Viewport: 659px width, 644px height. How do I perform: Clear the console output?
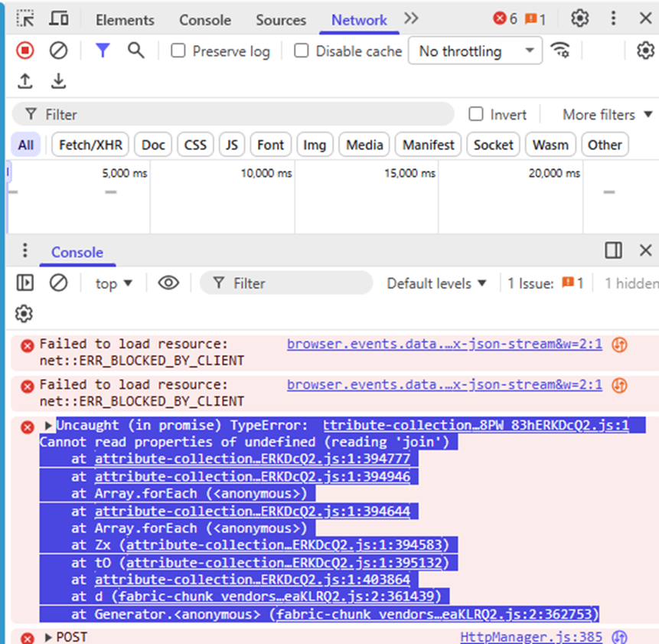[58, 283]
